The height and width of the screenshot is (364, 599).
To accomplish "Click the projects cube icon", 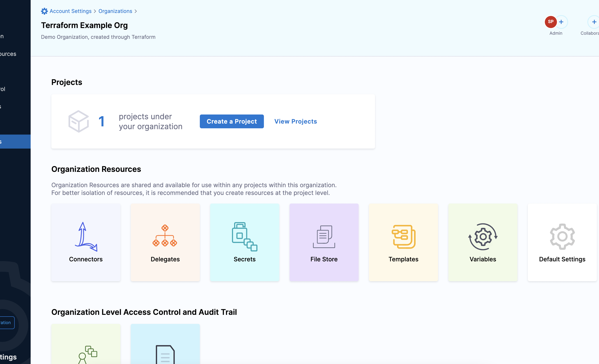I will (79, 121).
